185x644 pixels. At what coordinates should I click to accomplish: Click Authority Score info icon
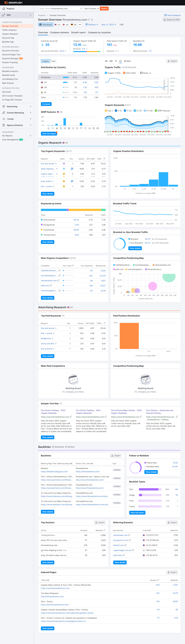(x=56, y=41)
